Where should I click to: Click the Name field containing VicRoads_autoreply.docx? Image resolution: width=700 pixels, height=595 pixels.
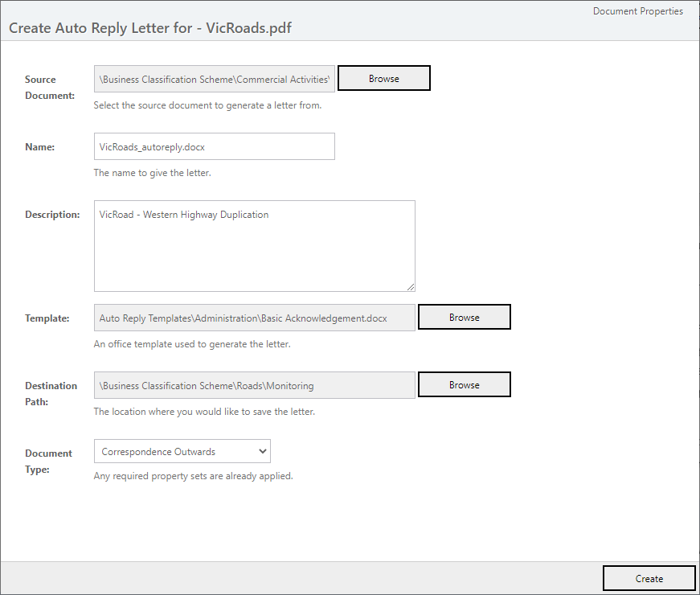(214, 147)
